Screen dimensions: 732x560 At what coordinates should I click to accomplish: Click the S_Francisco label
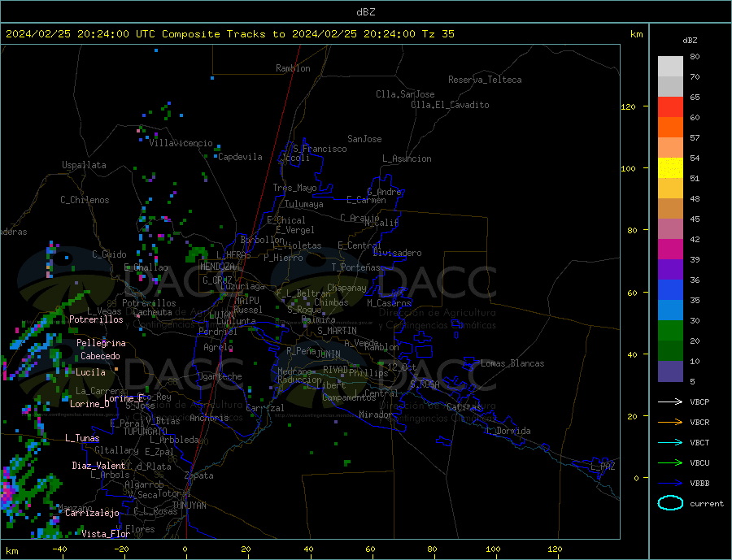(320, 149)
